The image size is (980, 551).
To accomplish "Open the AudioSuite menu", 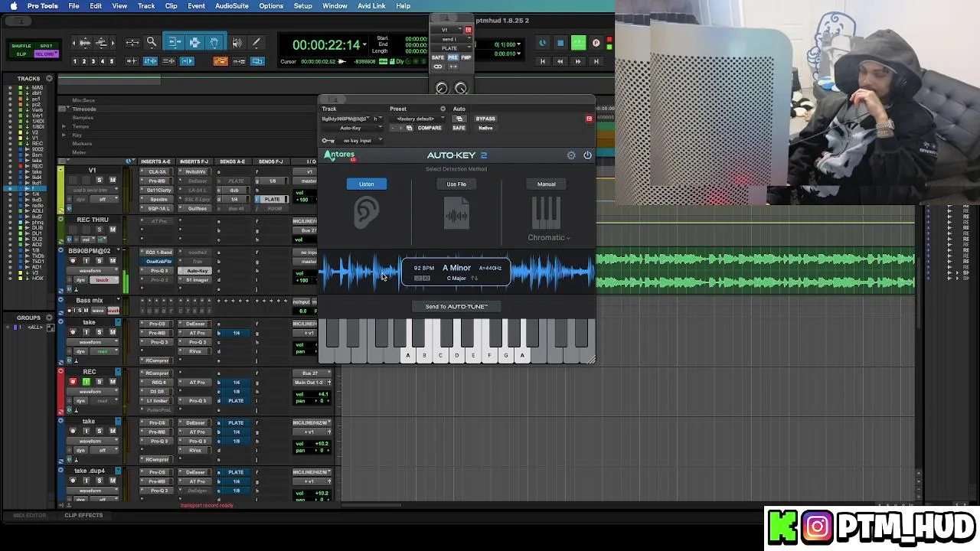I will [232, 6].
